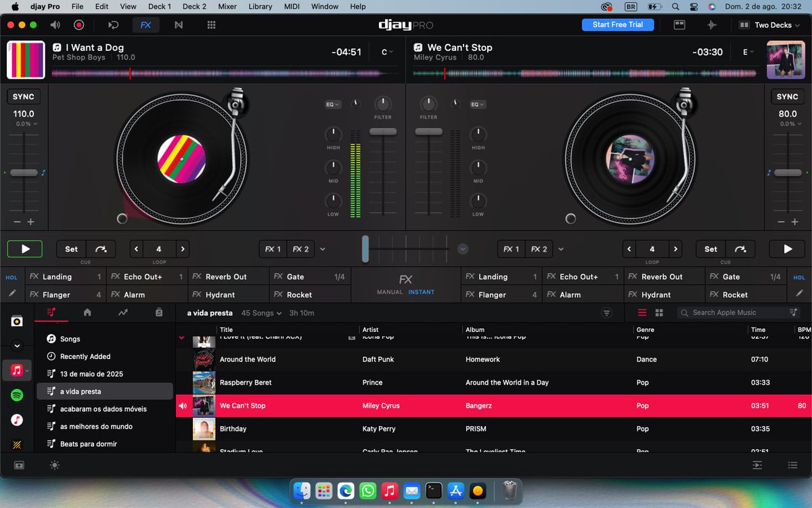
Task: Click the crossfader handle
Action: click(365, 249)
